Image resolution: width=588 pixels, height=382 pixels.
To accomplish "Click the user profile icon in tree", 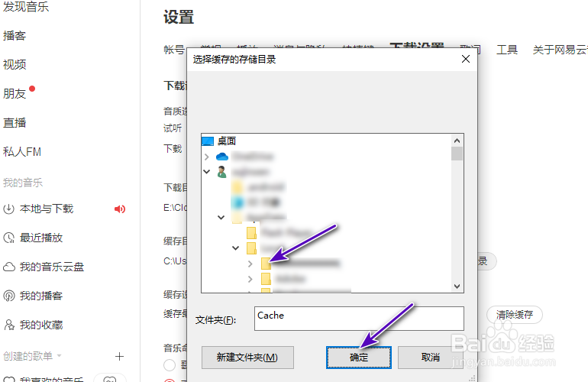I will coord(221,172).
